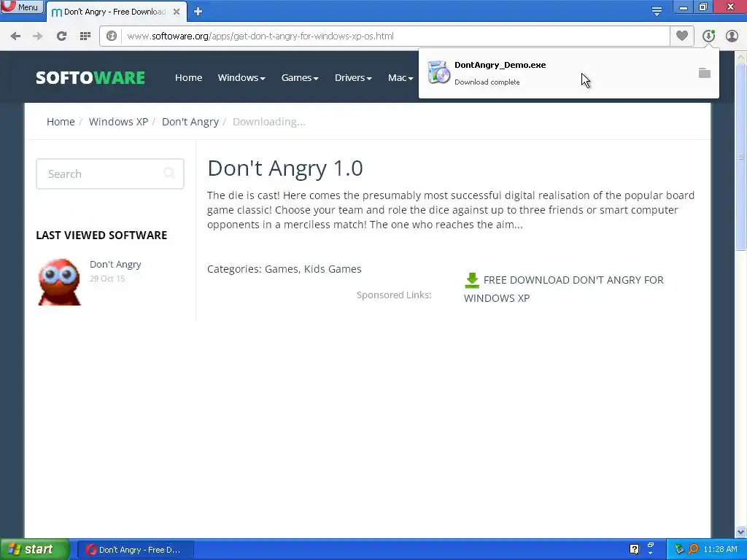Open a new tab with plus icon
The height and width of the screenshot is (560, 747).
tap(198, 12)
